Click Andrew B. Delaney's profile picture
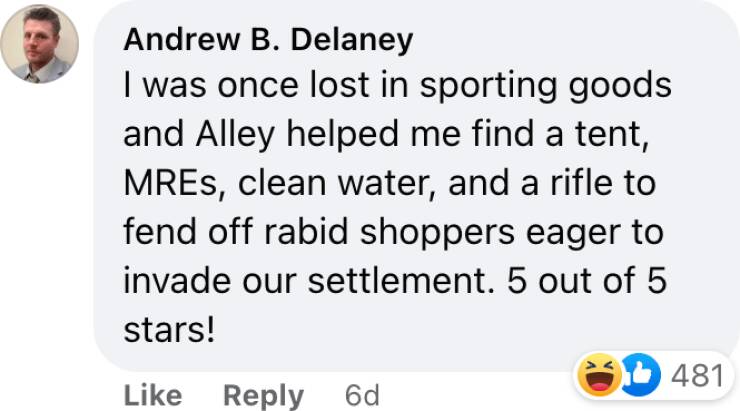Viewport: 740px width, 411px height. pyautogui.click(x=40, y=45)
